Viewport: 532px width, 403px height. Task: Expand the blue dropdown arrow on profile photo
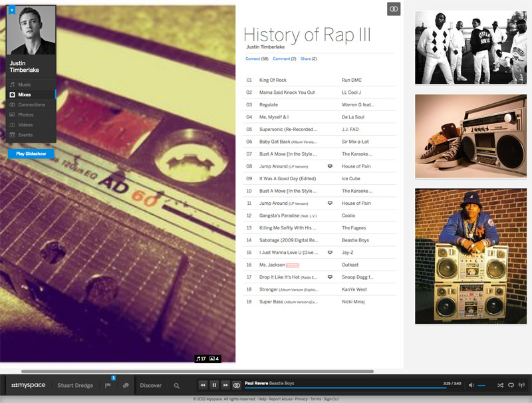[11, 10]
